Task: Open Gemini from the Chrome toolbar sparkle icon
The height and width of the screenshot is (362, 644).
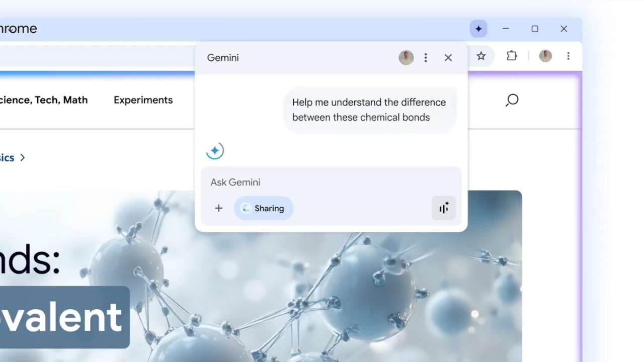Action: (478, 29)
